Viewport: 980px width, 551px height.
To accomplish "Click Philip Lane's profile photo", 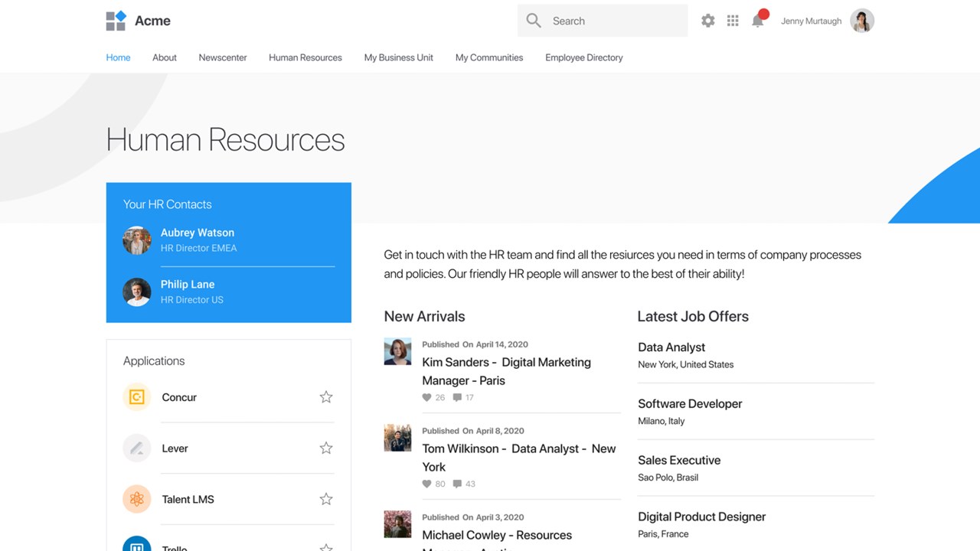I will point(137,292).
